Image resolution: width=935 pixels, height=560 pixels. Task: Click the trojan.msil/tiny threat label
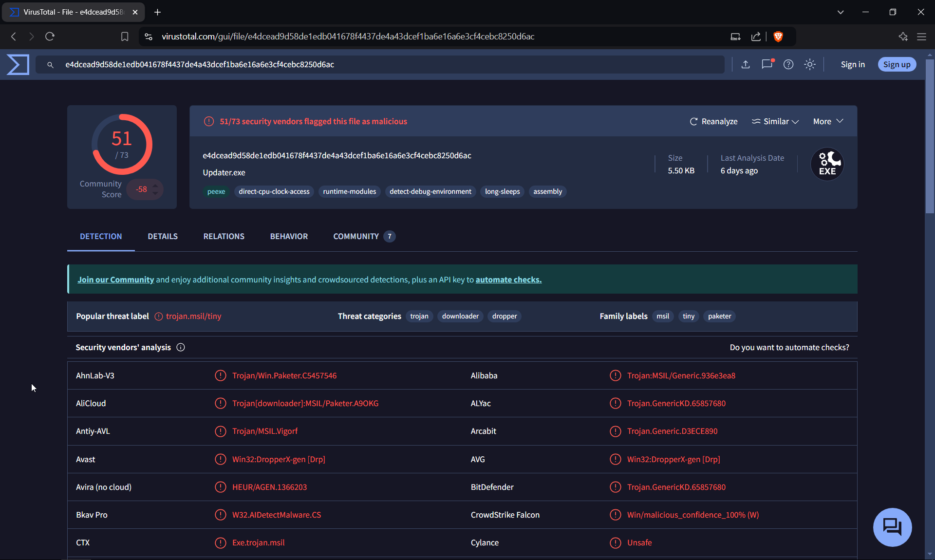193,317
